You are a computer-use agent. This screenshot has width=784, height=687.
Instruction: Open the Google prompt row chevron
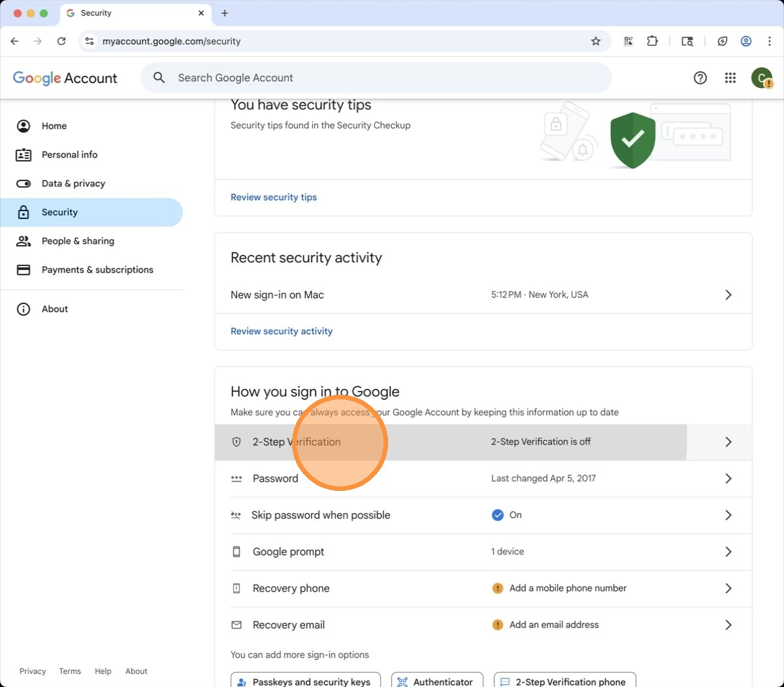(728, 552)
